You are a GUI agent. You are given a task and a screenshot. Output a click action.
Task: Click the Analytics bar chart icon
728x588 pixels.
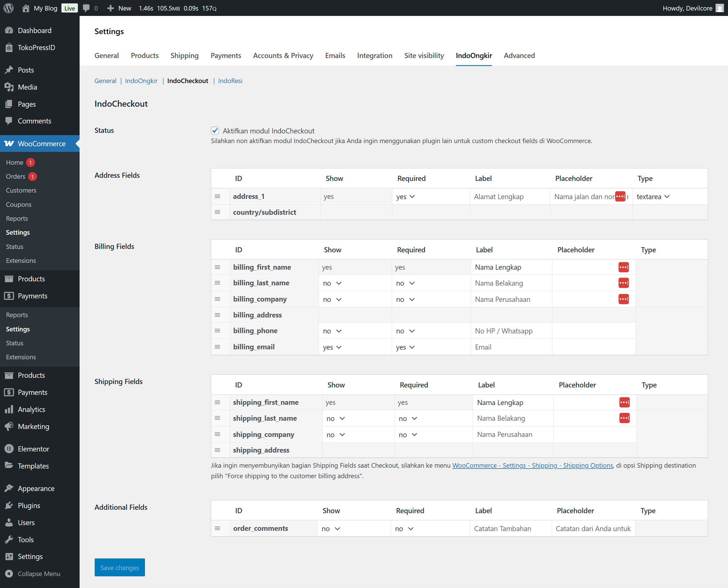coord(9,409)
